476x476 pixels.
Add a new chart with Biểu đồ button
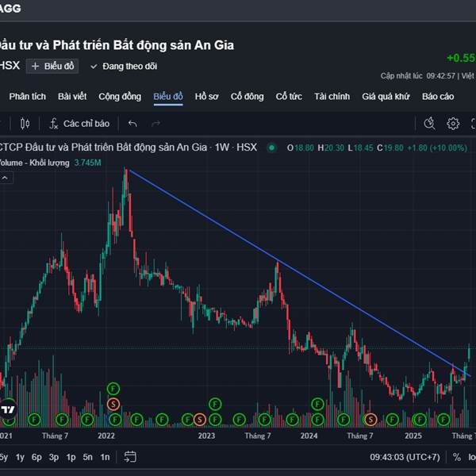(52, 66)
